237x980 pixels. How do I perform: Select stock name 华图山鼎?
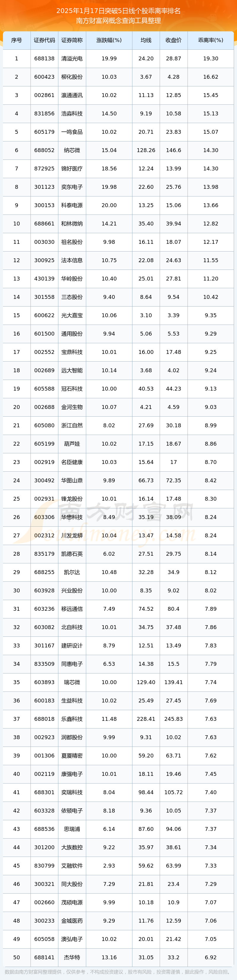72,481
